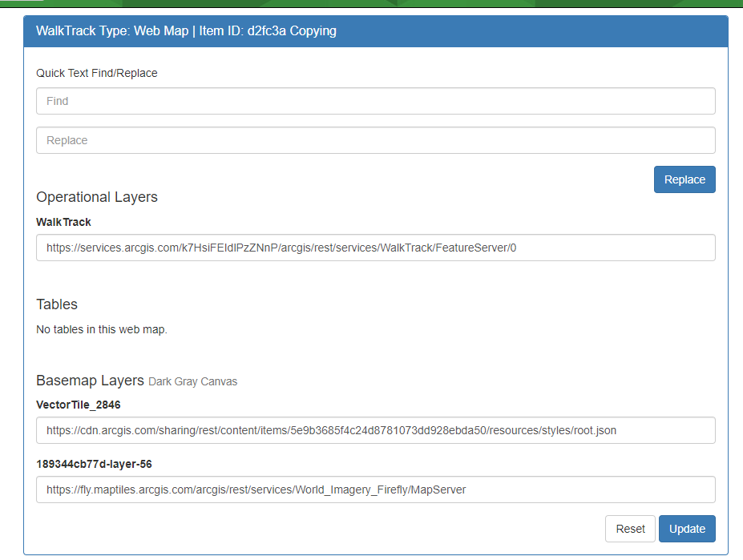Click the Quick Text Find/Replace label
Image resolution: width=743 pixels, height=560 pixels.
click(x=97, y=73)
